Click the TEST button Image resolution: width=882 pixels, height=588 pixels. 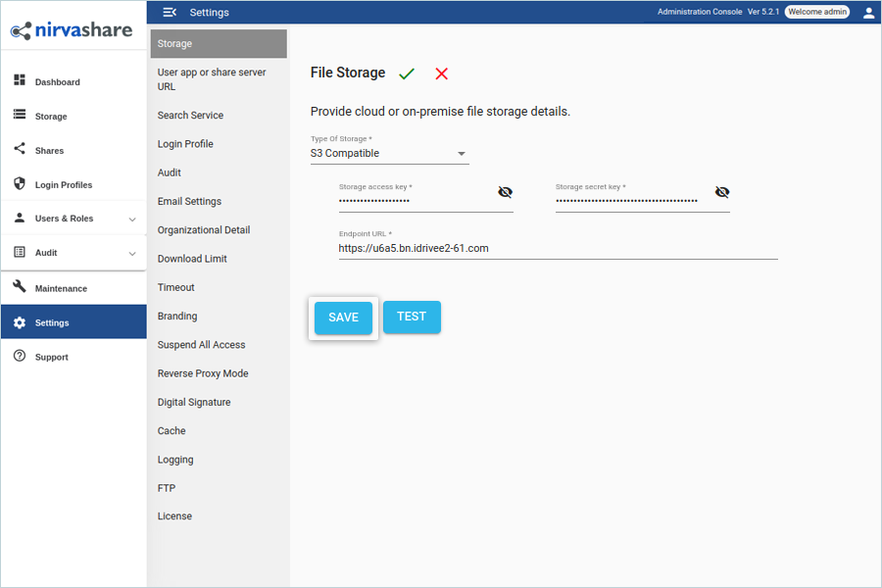coord(412,317)
